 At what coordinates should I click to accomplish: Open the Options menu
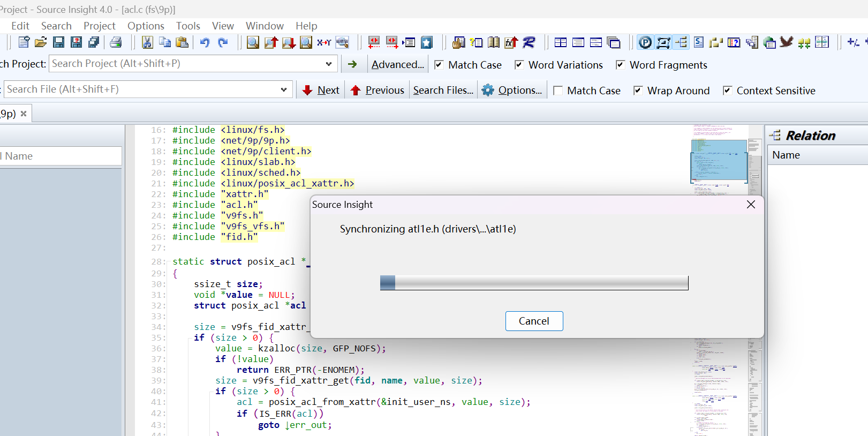coord(146,26)
